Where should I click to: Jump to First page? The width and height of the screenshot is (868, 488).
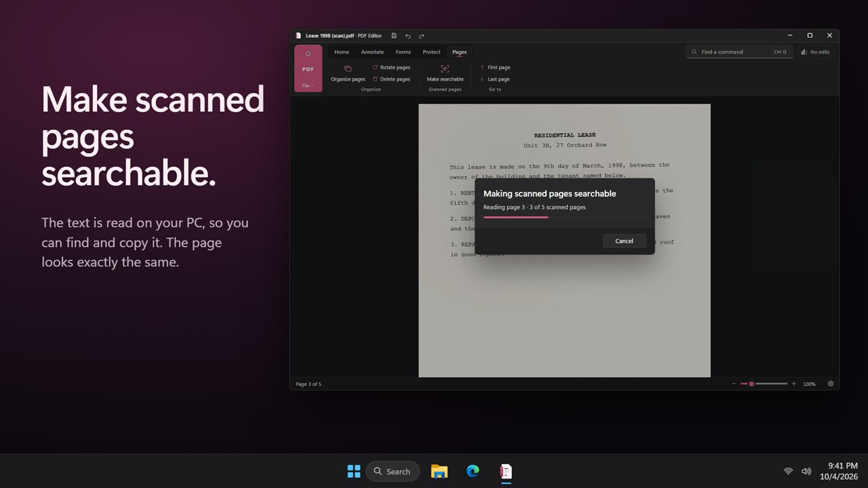(495, 67)
